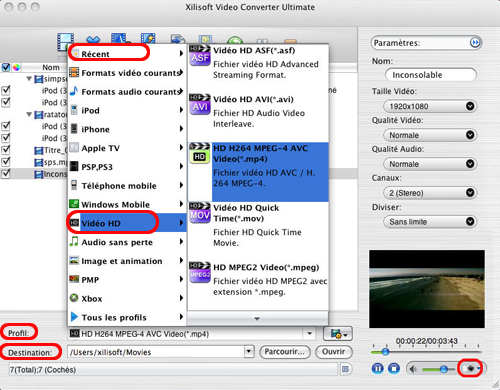The image size is (500, 390).
Task: Collapse the ratatouille tree group
Action: click(29, 114)
